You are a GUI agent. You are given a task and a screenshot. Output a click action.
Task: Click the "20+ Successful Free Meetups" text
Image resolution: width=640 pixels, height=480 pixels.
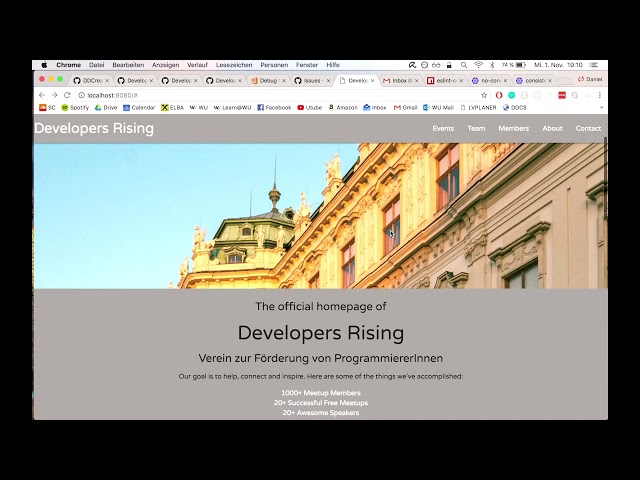321,403
